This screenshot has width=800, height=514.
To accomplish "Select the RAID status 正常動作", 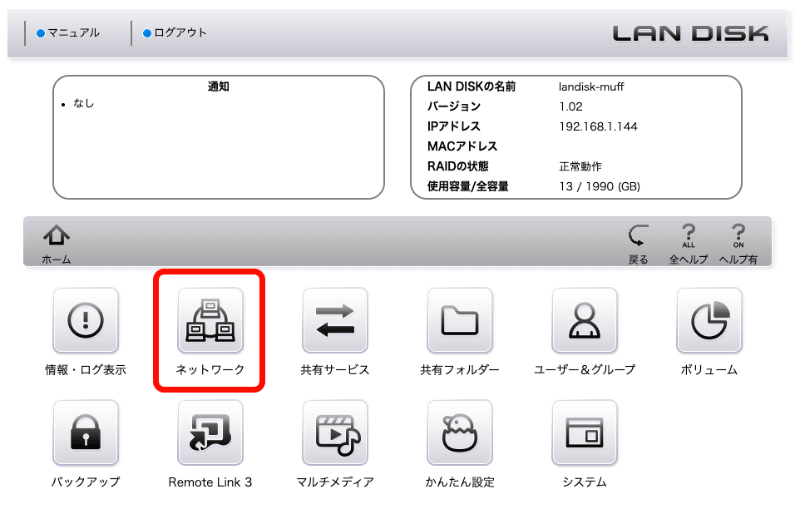I will click(x=580, y=166).
